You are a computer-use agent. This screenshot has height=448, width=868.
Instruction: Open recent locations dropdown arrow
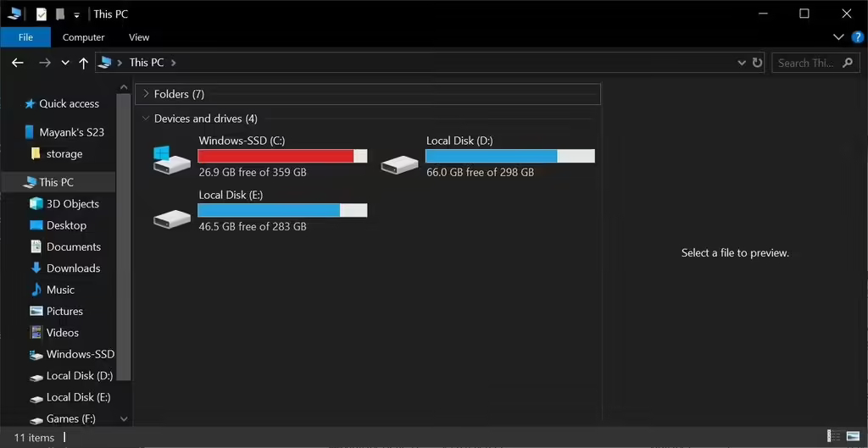point(65,63)
